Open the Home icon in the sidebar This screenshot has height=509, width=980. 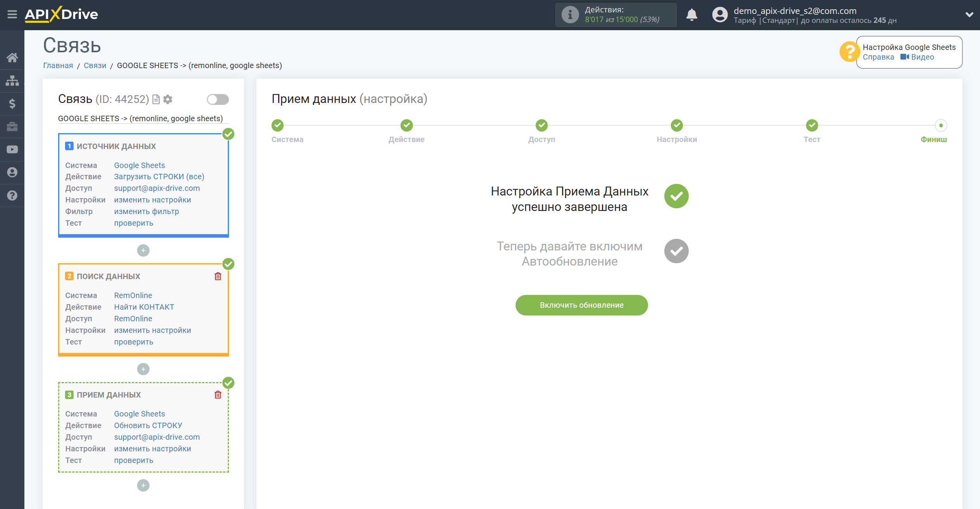click(12, 58)
